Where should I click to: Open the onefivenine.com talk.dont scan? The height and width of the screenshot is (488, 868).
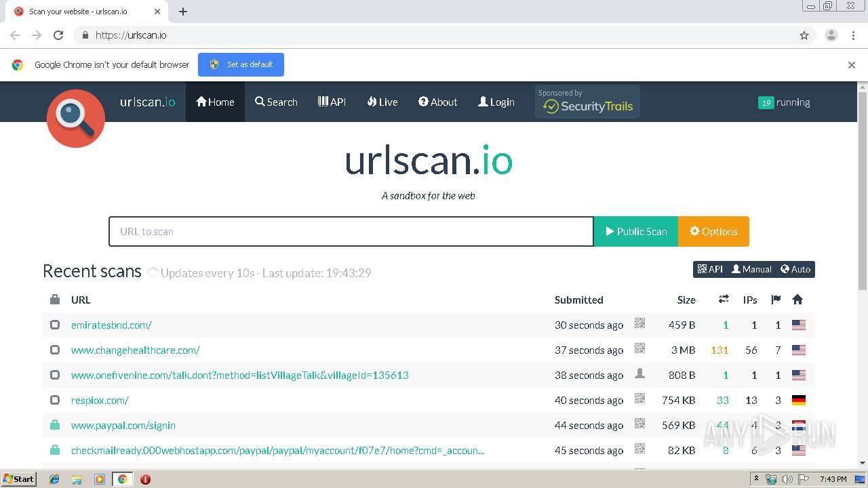click(x=240, y=375)
